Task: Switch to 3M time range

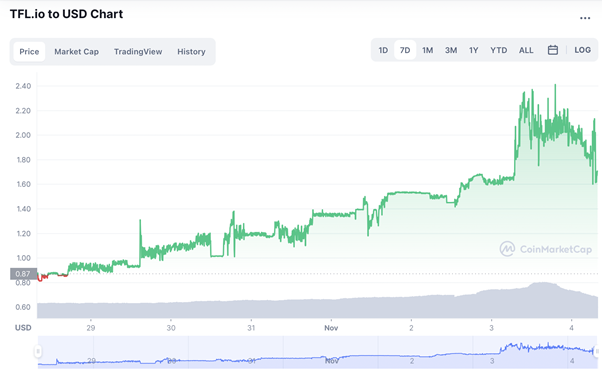Action: point(451,50)
